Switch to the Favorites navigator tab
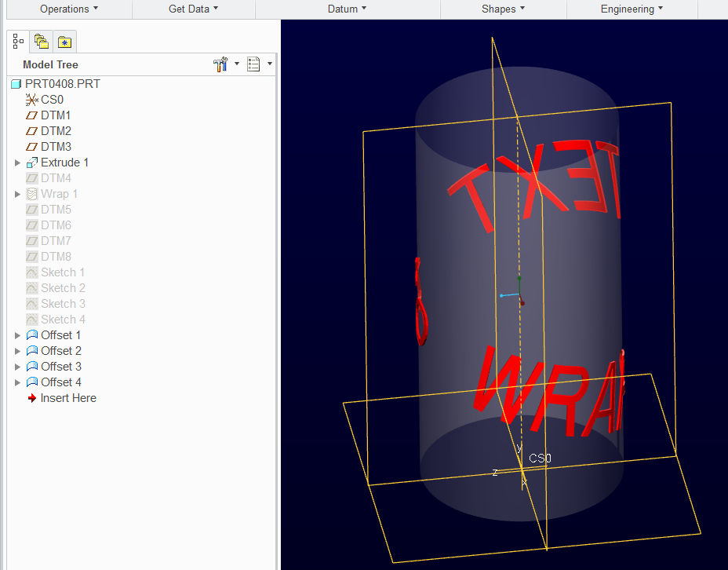This screenshot has width=728, height=570. [64, 42]
